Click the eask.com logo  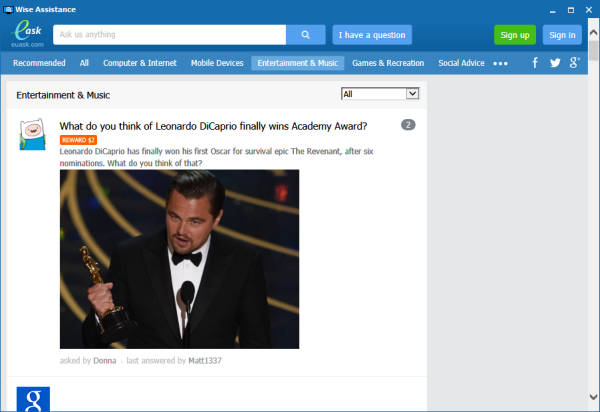[x=26, y=36]
